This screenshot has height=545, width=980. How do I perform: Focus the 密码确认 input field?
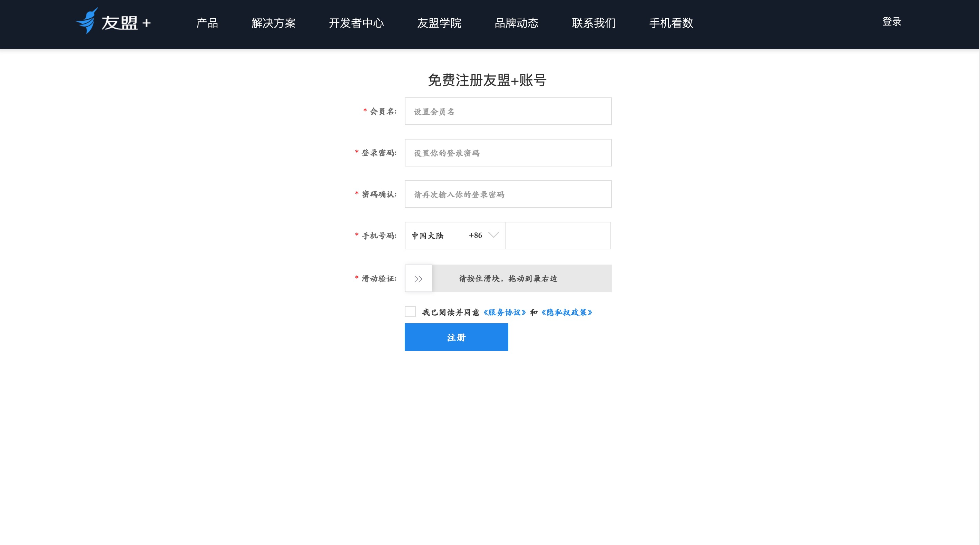click(x=508, y=194)
